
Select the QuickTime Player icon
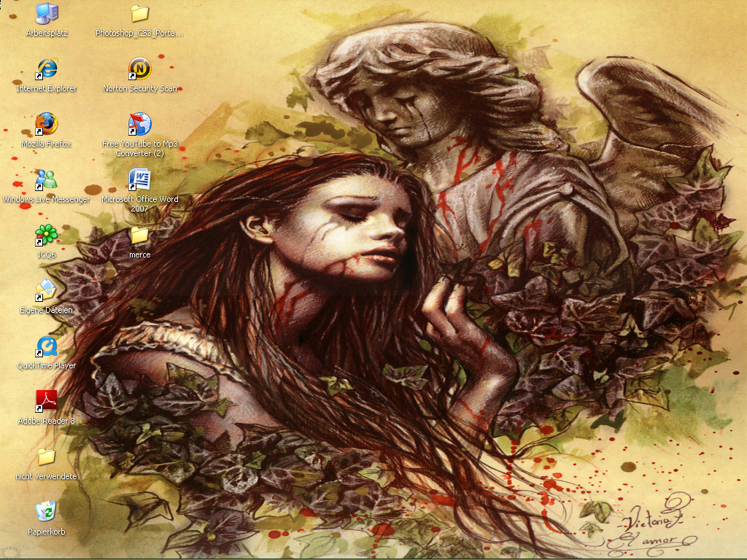[x=47, y=346]
